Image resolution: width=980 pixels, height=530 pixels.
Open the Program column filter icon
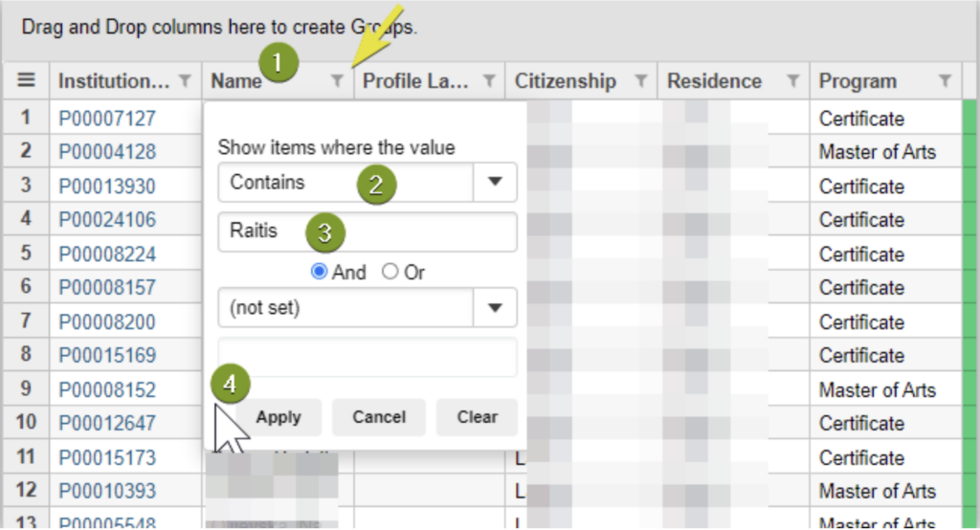click(x=945, y=80)
